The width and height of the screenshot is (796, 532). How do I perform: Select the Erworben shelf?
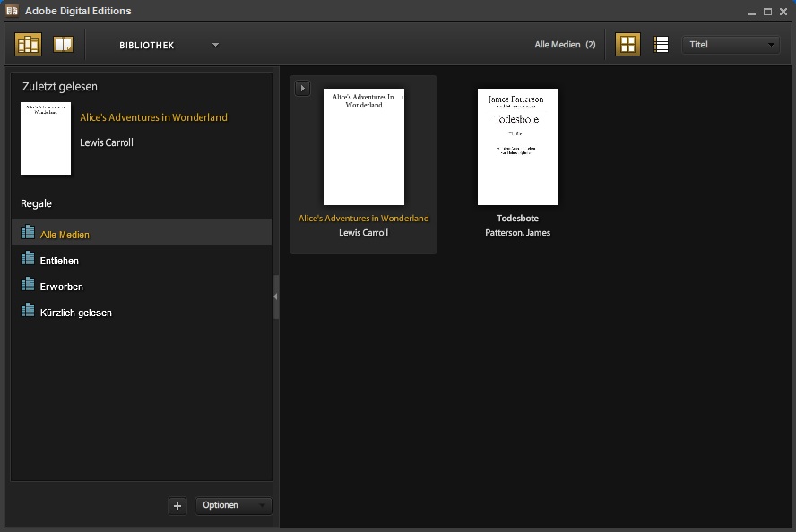[142, 285]
